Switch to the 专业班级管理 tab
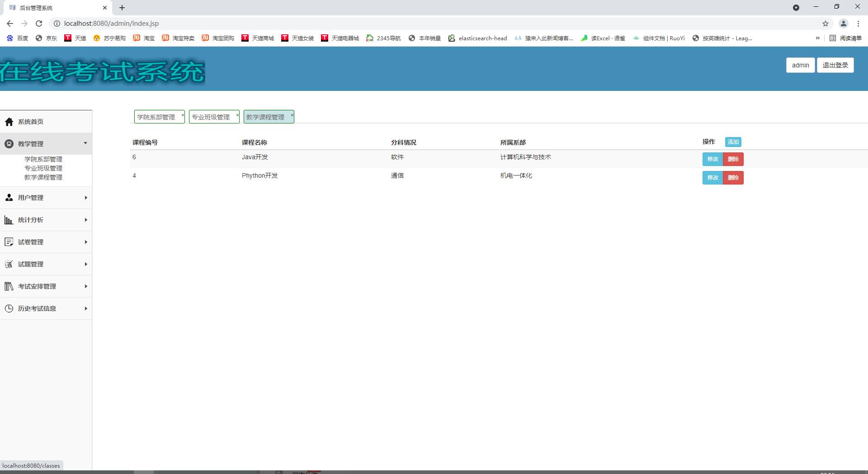The image size is (868, 474). [x=211, y=117]
